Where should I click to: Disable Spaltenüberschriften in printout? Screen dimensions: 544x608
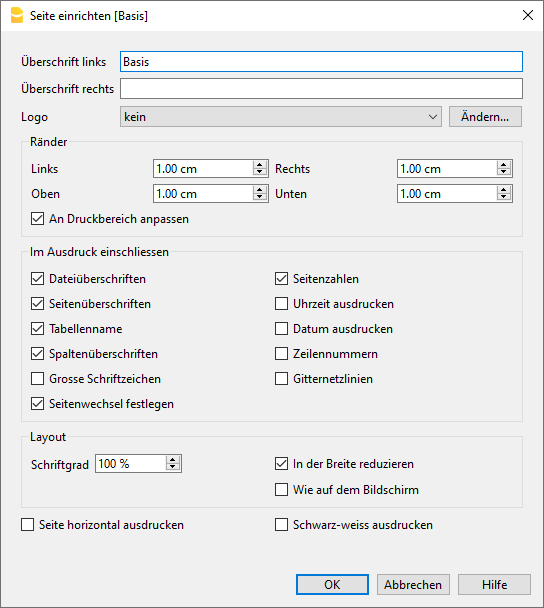pyautogui.click(x=38, y=354)
